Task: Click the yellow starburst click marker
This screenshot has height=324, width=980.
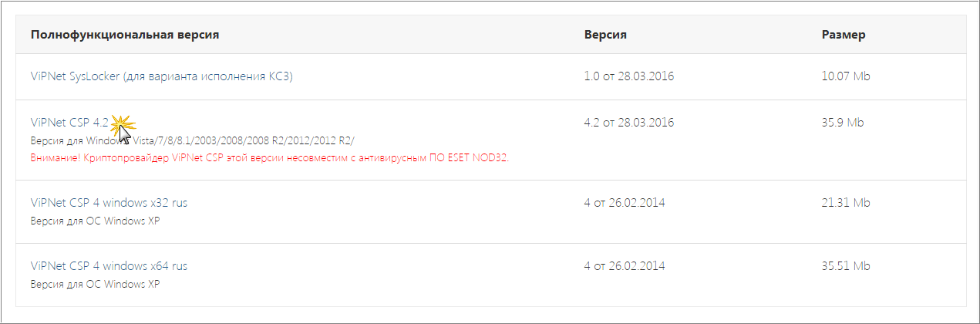Action: point(123,123)
